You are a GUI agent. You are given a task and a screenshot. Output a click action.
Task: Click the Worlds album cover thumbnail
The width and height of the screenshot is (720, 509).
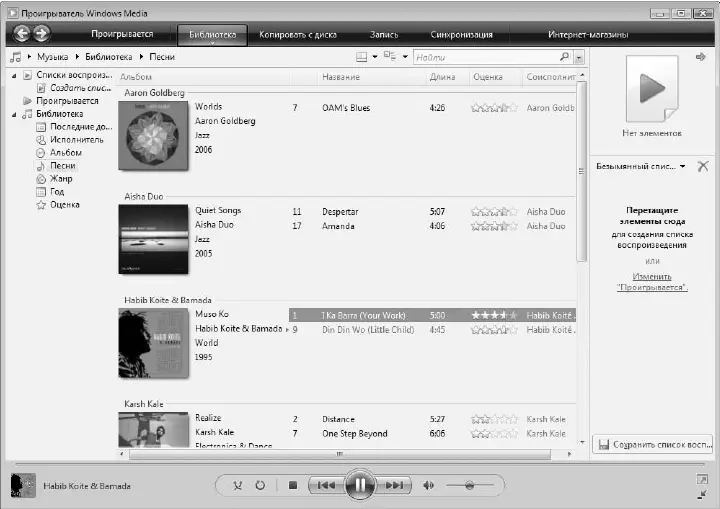pyautogui.click(x=153, y=136)
